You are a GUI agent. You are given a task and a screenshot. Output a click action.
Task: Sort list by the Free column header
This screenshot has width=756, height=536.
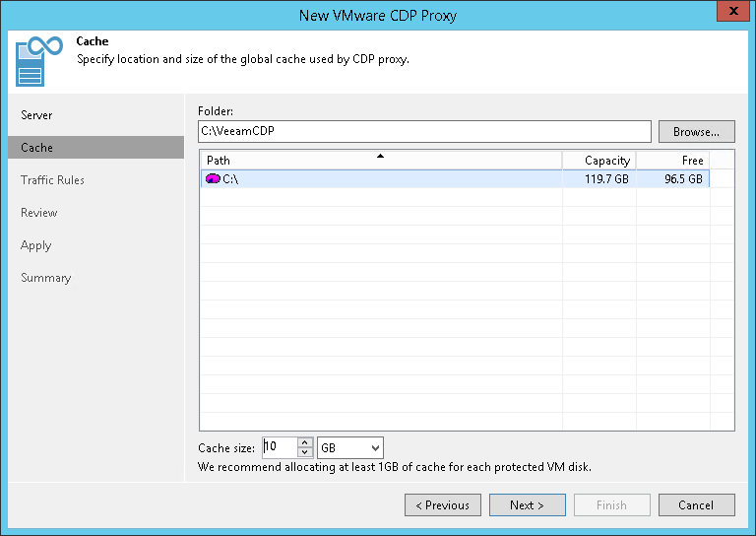tap(673, 161)
